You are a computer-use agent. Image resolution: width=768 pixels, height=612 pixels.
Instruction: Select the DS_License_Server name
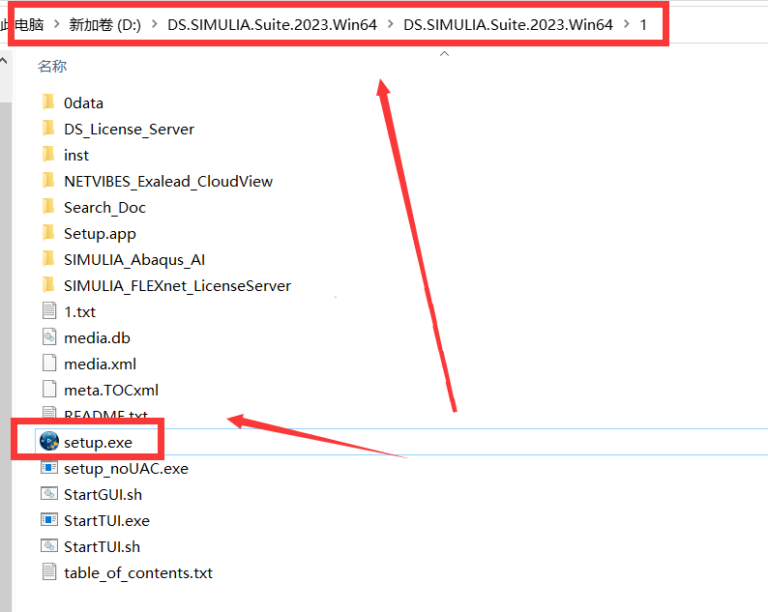(x=129, y=129)
